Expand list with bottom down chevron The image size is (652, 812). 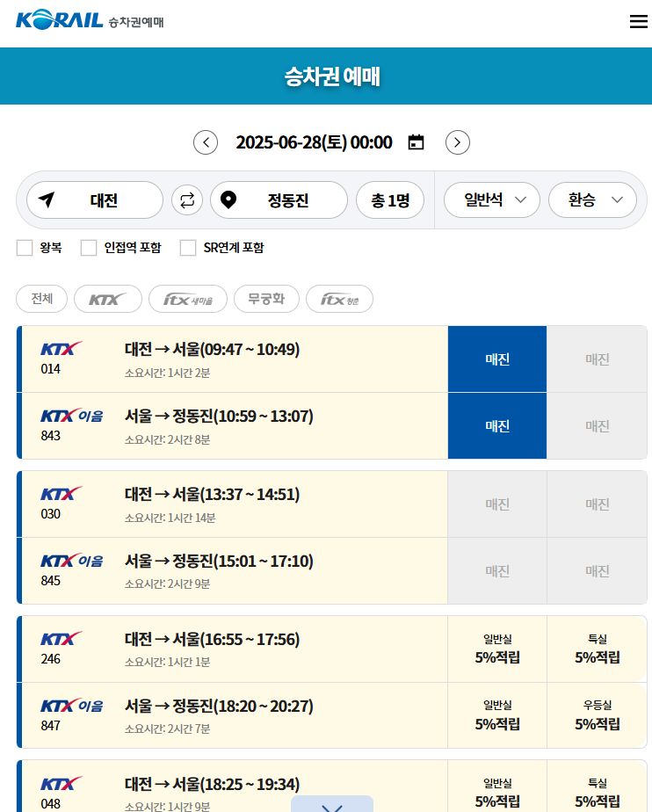pyautogui.click(x=332, y=805)
